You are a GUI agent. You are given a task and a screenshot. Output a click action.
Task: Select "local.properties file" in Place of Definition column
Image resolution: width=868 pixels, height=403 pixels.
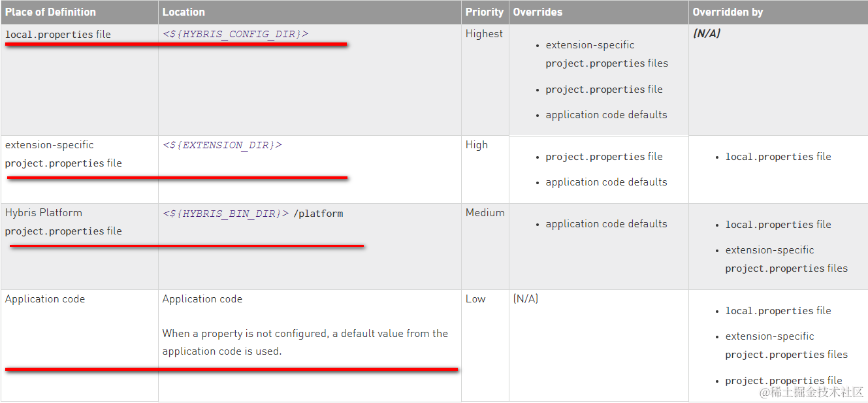(58, 34)
